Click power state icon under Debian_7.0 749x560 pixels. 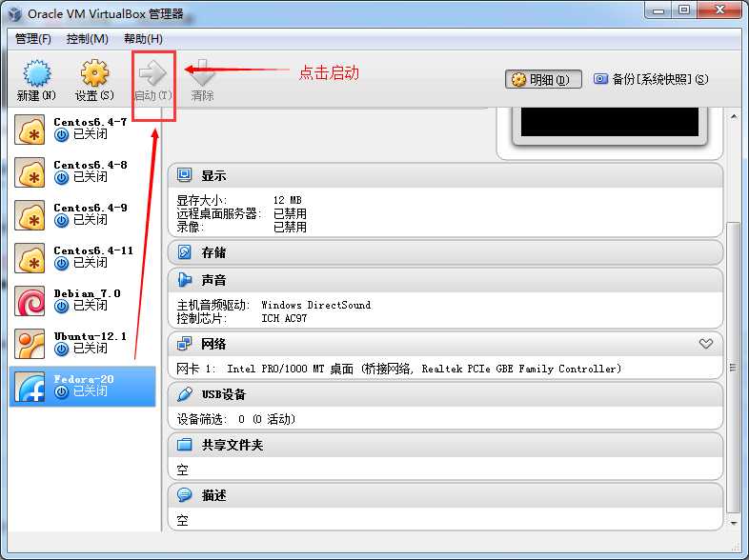pyautogui.click(x=61, y=307)
